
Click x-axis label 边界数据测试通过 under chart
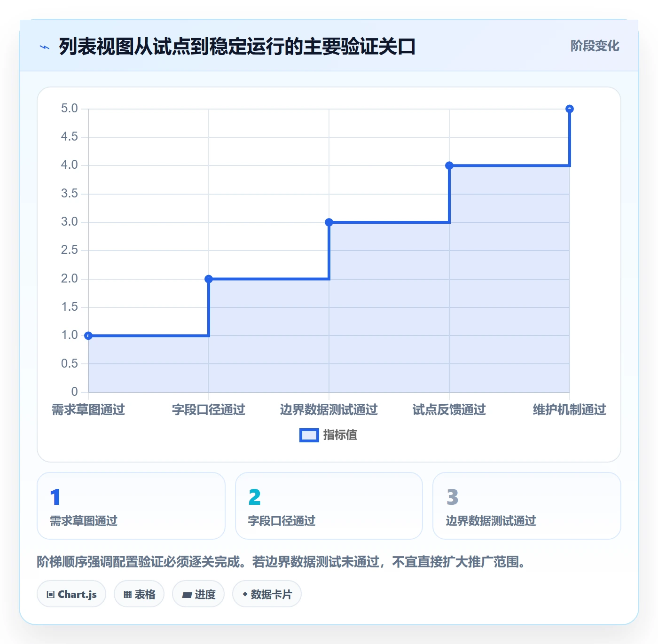(329, 410)
